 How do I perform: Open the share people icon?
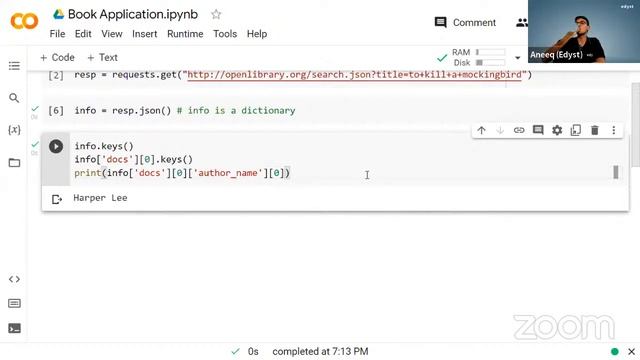(x=521, y=23)
